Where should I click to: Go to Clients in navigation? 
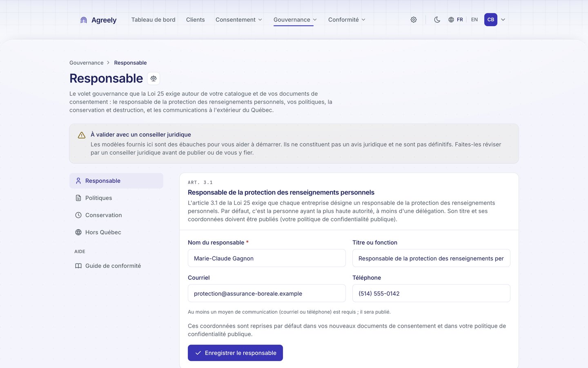click(x=195, y=20)
